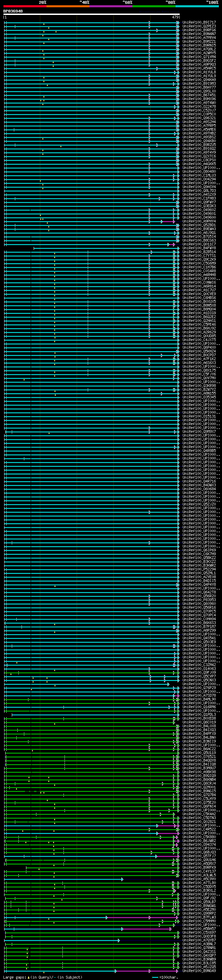Screen dimensions: 222x980
Task: Select the UniRef100_B9I9M3 label
Action: coord(199,84)
